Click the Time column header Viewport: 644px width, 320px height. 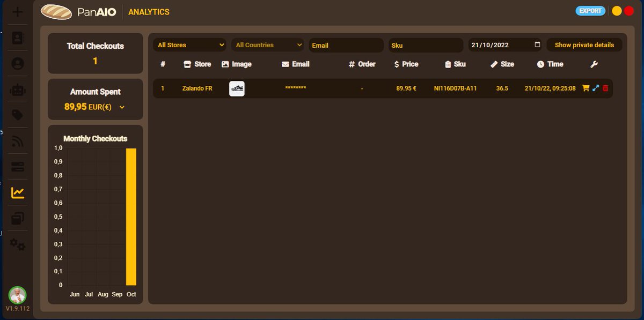pyautogui.click(x=550, y=64)
